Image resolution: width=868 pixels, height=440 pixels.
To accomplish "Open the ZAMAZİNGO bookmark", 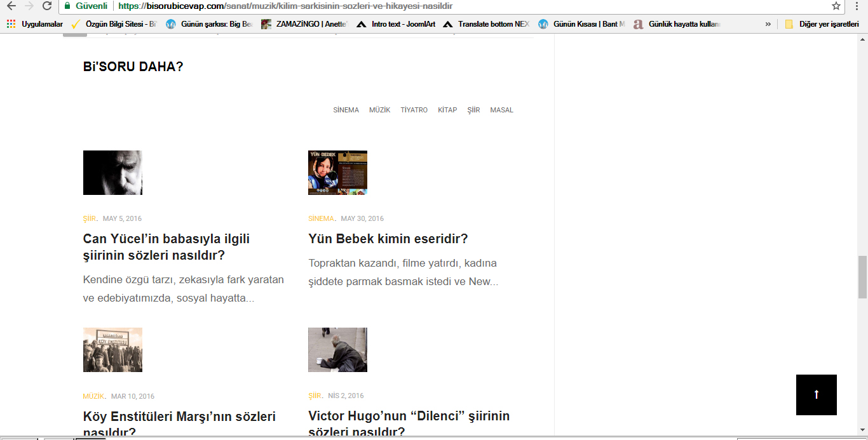I will [x=305, y=24].
